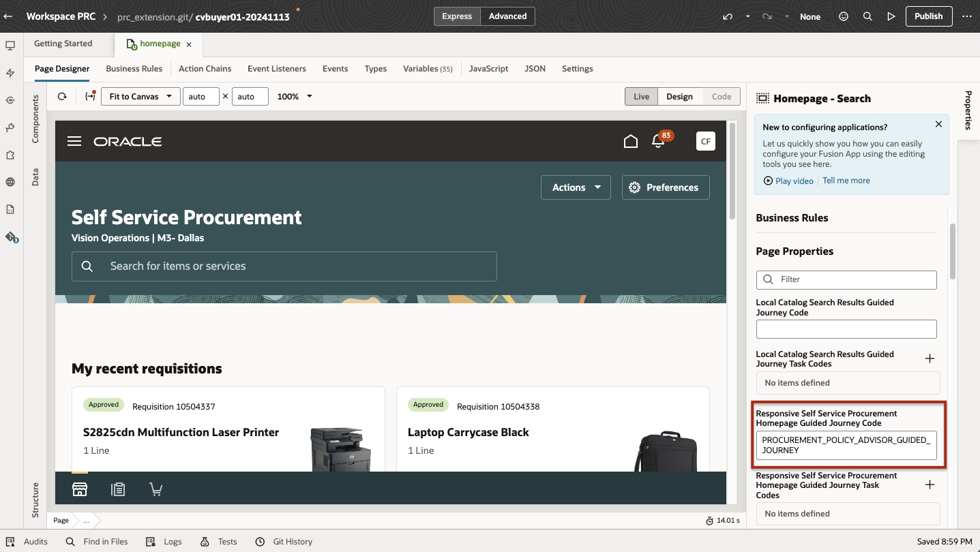
Task: Click the redo icon in header
Action: click(x=767, y=16)
